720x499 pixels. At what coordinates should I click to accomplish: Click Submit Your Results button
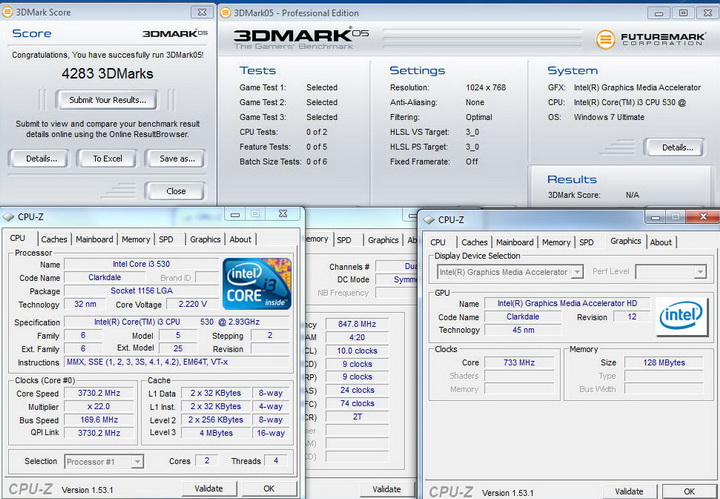pos(107,100)
